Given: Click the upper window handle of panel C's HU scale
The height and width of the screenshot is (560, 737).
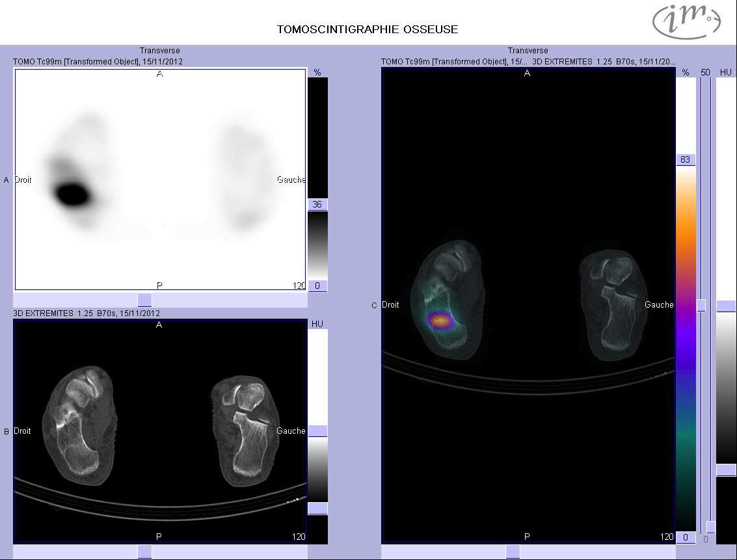Looking at the screenshot, I should click(726, 306).
